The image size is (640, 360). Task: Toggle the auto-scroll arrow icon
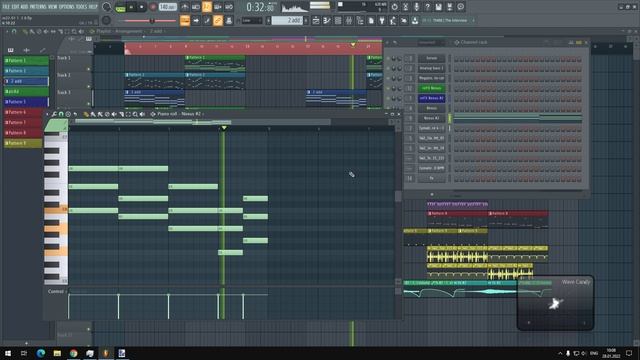(x=196, y=20)
